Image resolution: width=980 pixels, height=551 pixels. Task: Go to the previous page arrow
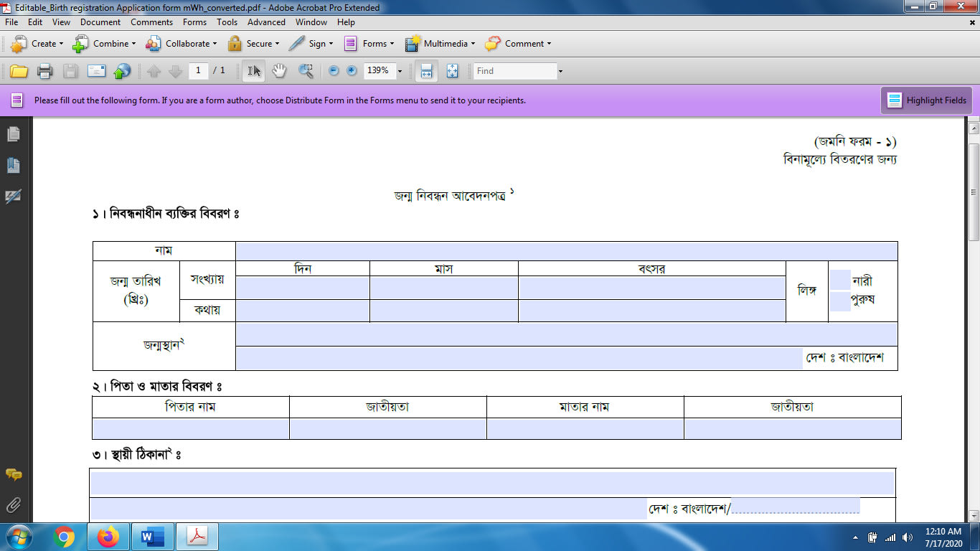pyautogui.click(x=154, y=71)
